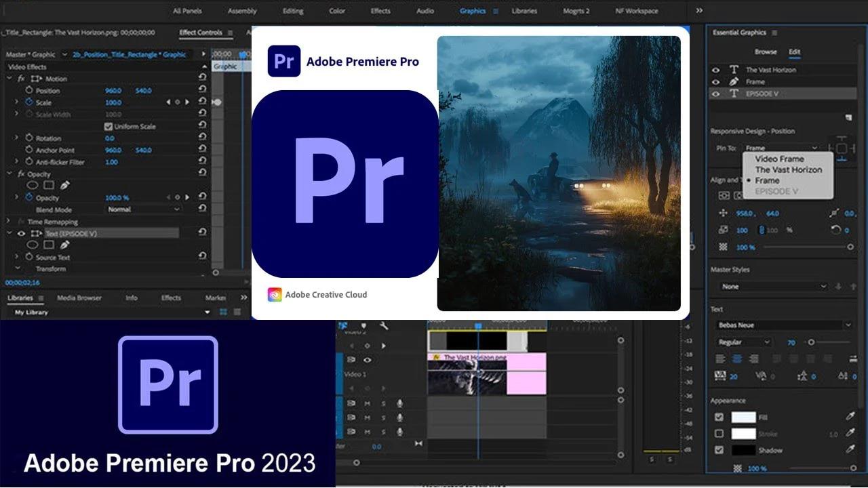Image resolution: width=868 pixels, height=488 pixels.
Task: Click the Add Keyframe diamond next to Scale
Action: point(178,102)
